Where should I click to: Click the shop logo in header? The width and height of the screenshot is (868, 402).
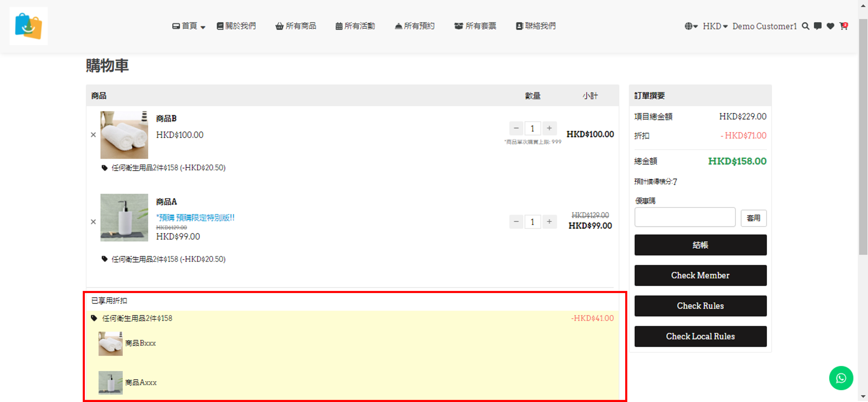click(x=29, y=26)
